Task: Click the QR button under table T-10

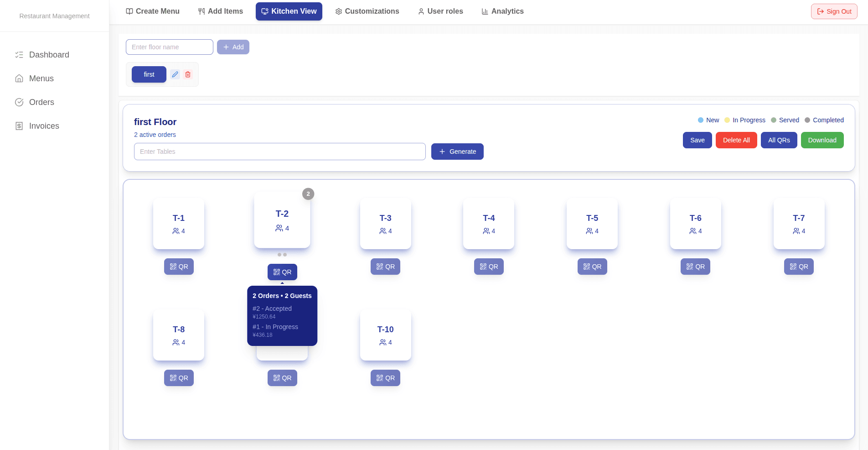Action: click(x=385, y=378)
